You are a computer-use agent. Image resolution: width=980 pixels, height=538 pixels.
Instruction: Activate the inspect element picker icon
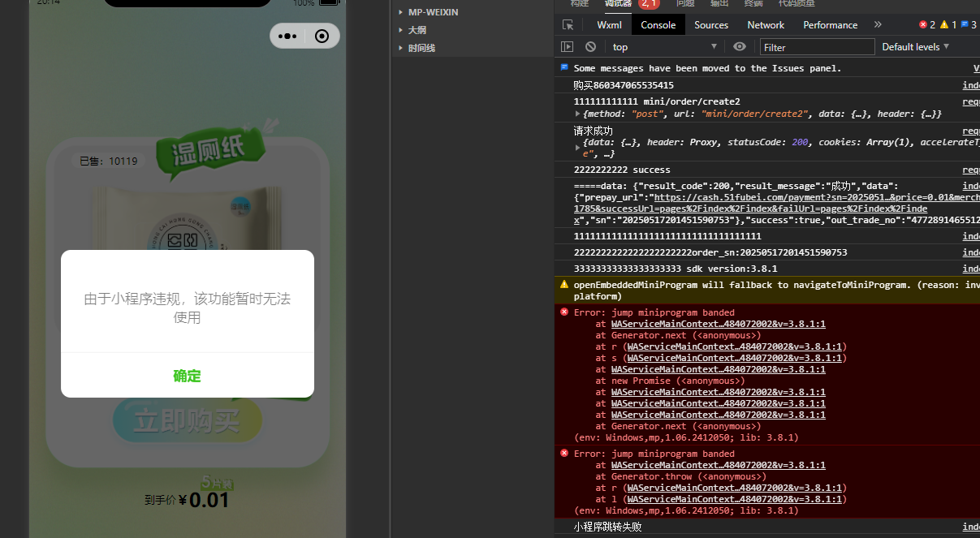[x=568, y=25]
